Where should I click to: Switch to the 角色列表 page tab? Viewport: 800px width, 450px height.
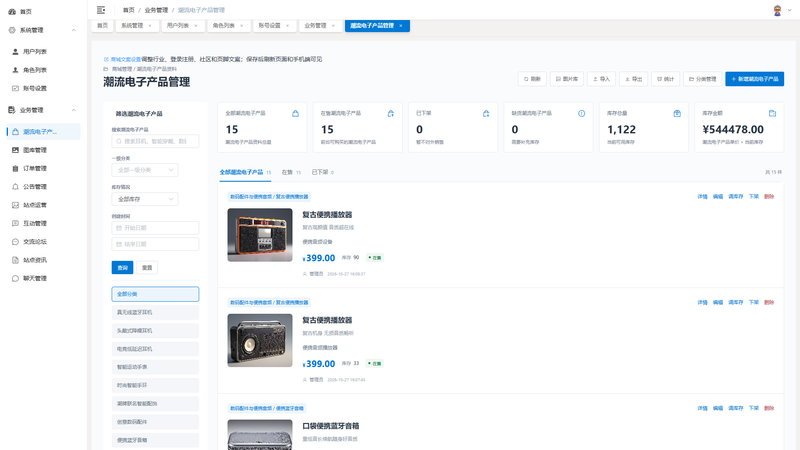click(229, 26)
